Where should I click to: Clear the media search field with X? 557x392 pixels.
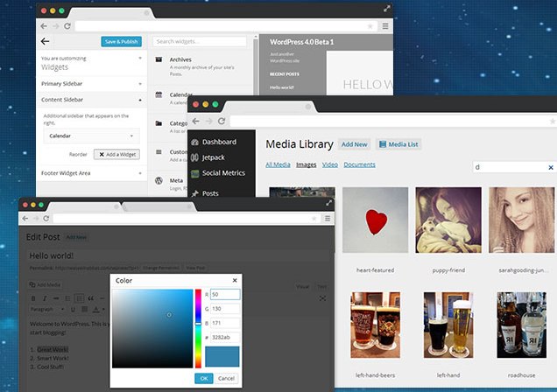(551, 167)
